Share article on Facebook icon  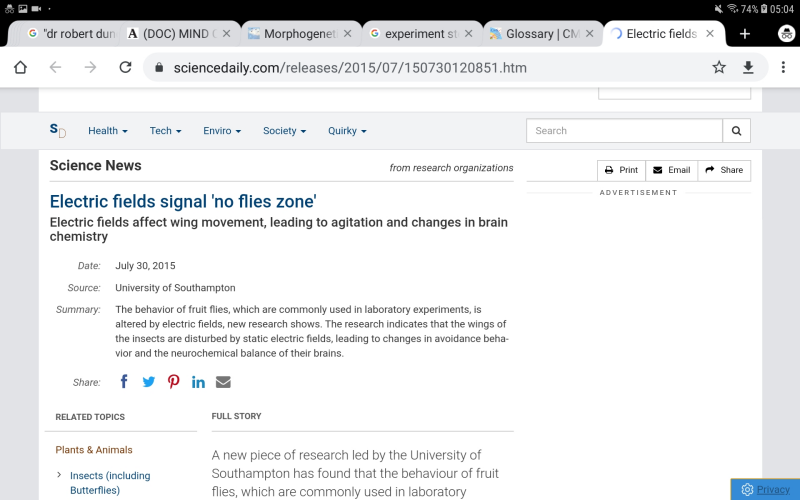pos(124,382)
